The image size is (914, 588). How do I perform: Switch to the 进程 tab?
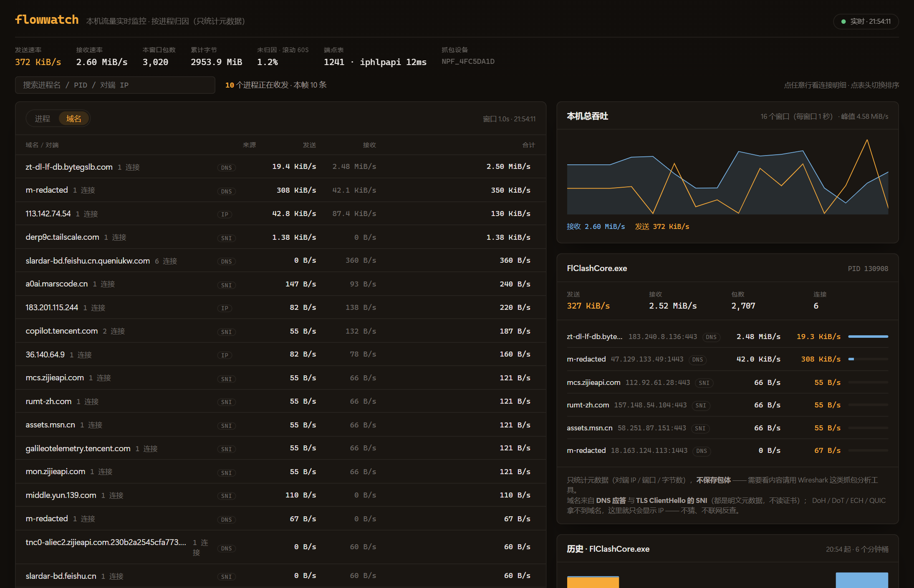tap(43, 119)
